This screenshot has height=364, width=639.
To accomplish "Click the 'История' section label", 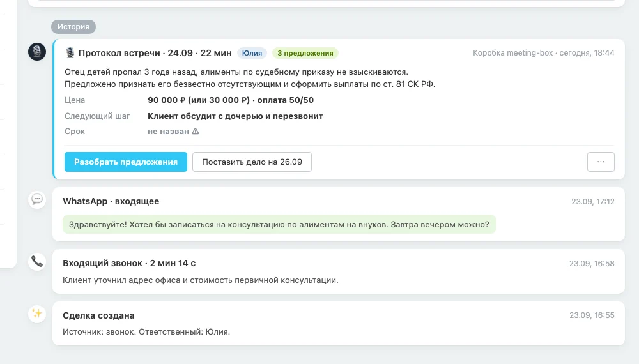I will pyautogui.click(x=73, y=26).
